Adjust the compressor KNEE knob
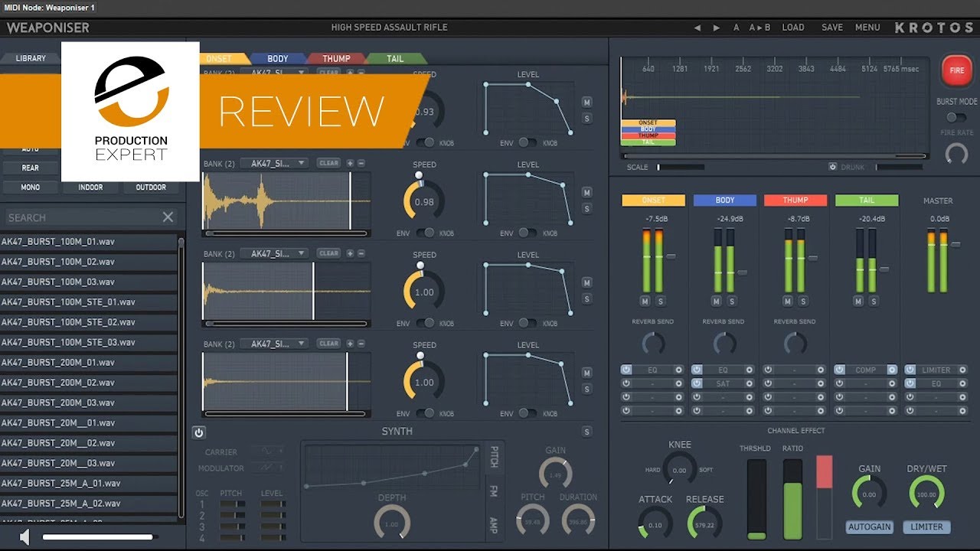This screenshot has height=551, width=980. coord(679,468)
